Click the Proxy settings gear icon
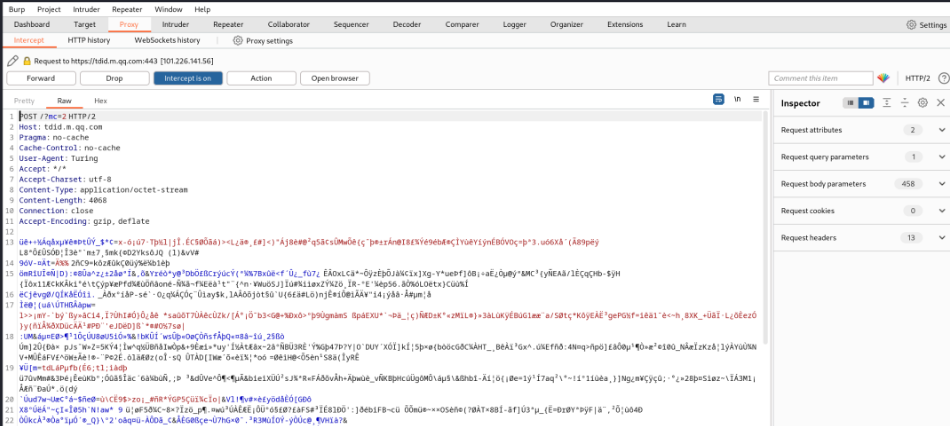This screenshot has width=950, height=426. click(238, 41)
